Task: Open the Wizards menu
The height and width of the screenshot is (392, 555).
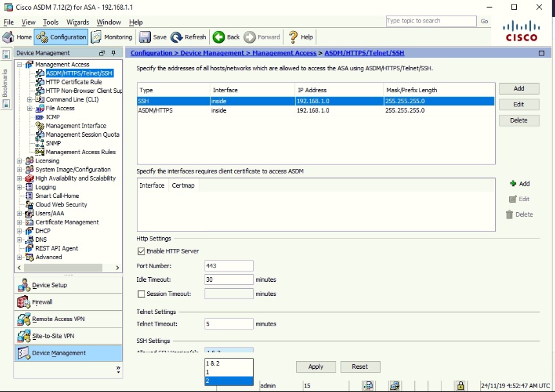Action: [x=77, y=23]
